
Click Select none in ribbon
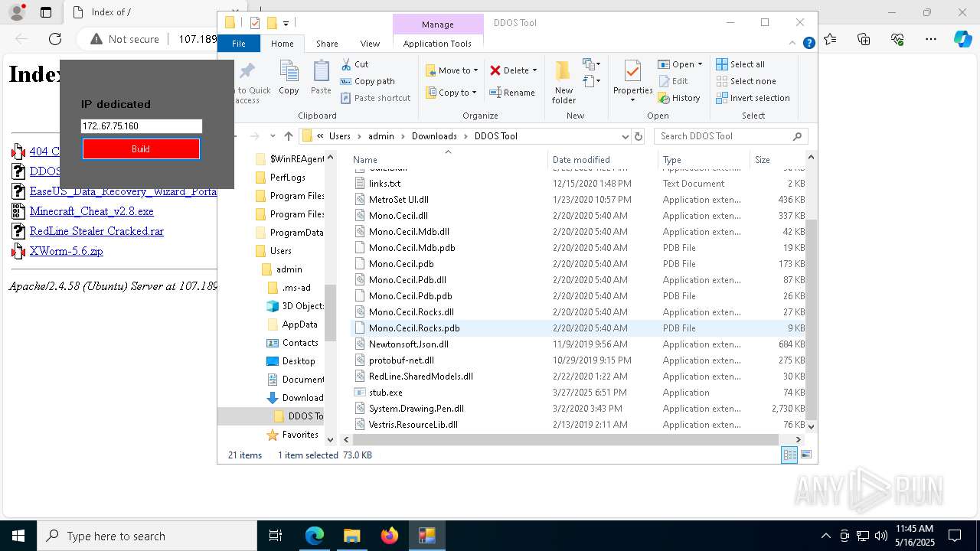(x=746, y=81)
